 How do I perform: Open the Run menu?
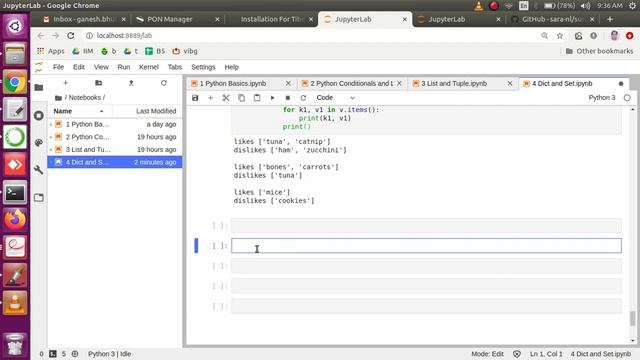pos(124,67)
